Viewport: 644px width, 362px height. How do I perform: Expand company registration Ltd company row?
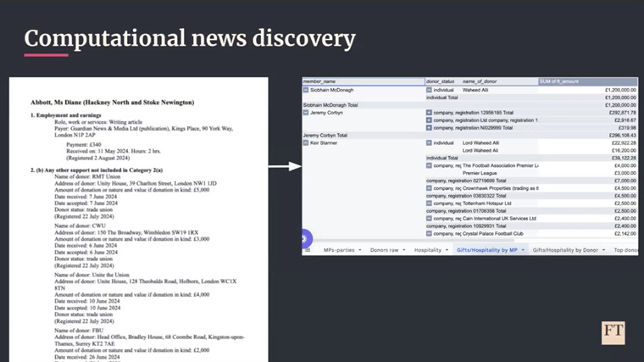[429, 120]
